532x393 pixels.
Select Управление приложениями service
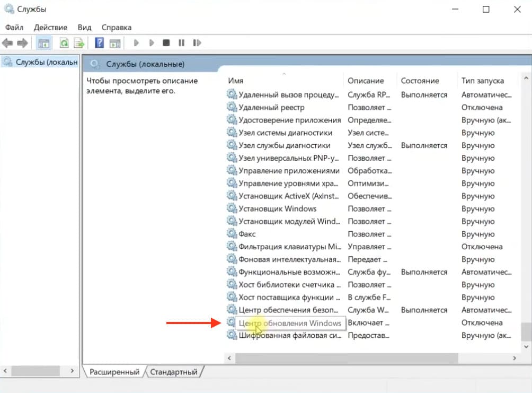click(369, 171)
